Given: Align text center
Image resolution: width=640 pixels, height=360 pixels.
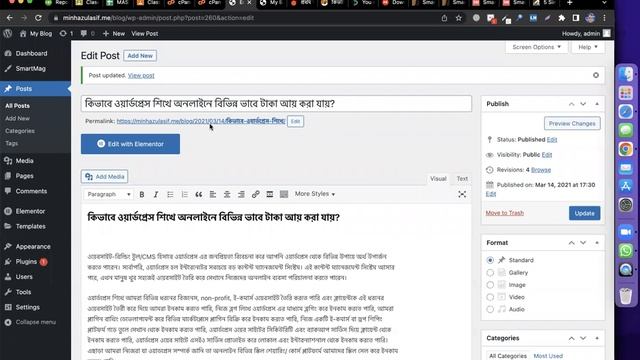Looking at the screenshot, I should click(x=227, y=194).
